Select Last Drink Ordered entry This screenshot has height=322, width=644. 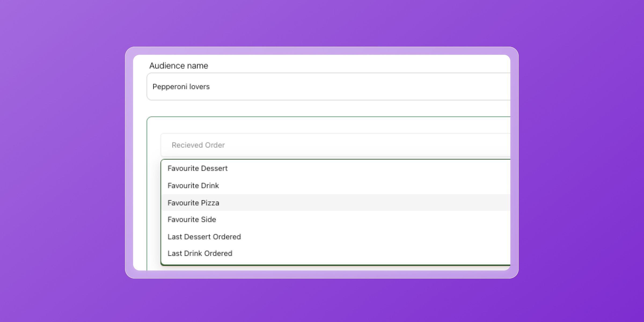coord(336,253)
